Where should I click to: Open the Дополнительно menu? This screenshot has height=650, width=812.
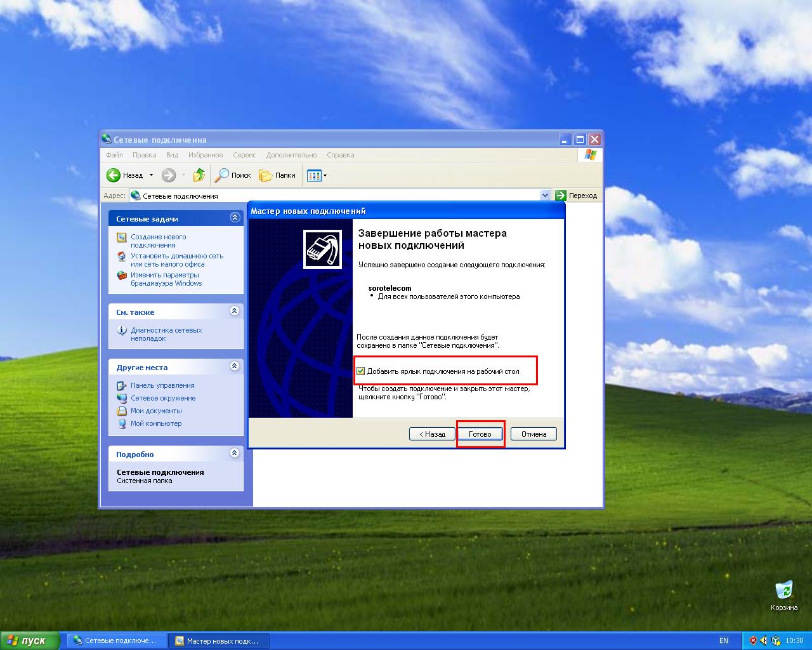pyautogui.click(x=291, y=155)
